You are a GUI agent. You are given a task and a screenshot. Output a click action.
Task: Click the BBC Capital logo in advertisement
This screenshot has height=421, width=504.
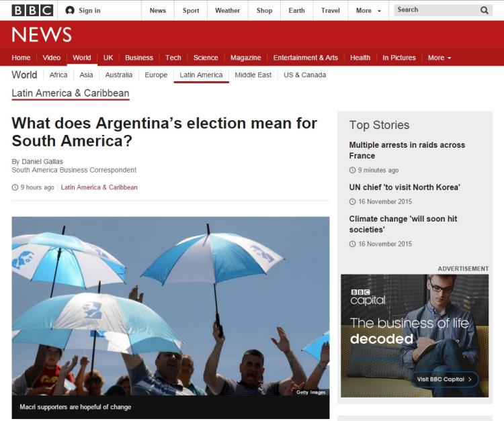point(368,297)
